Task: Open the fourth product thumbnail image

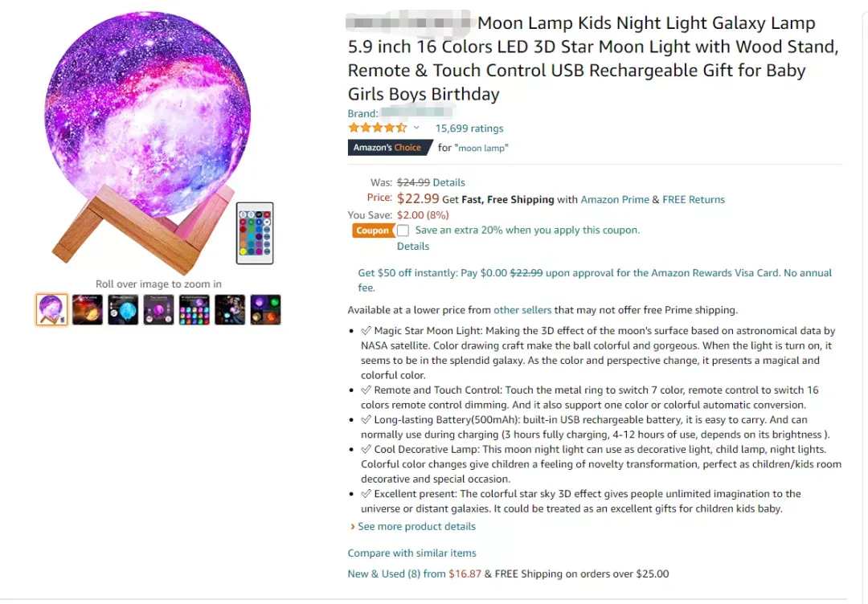Action: click(158, 310)
